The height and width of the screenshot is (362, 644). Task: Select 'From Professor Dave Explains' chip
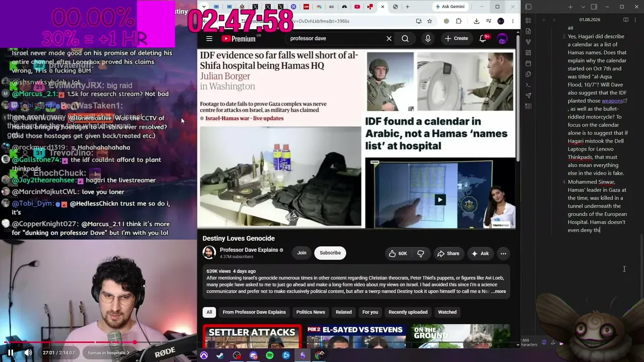click(x=254, y=312)
